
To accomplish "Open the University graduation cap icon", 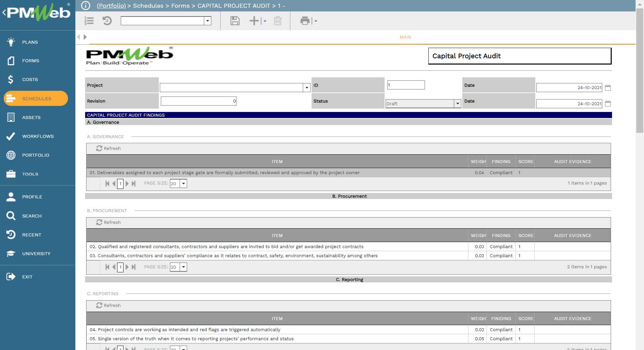I will point(11,253).
